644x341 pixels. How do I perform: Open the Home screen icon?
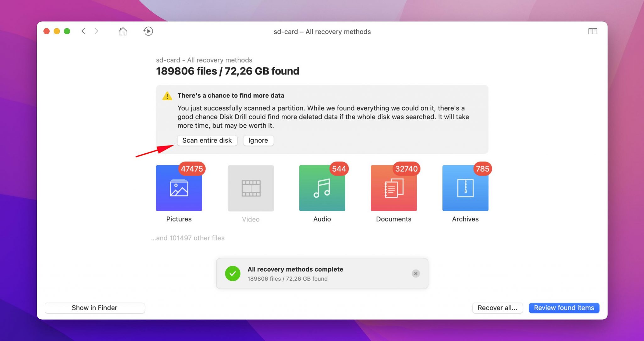tap(123, 31)
